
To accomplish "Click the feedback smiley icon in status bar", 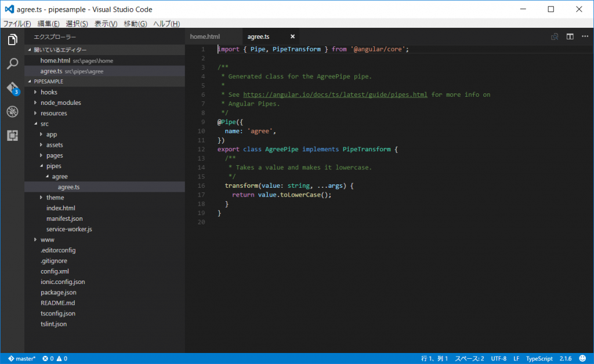I will pyautogui.click(x=582, y=359).
